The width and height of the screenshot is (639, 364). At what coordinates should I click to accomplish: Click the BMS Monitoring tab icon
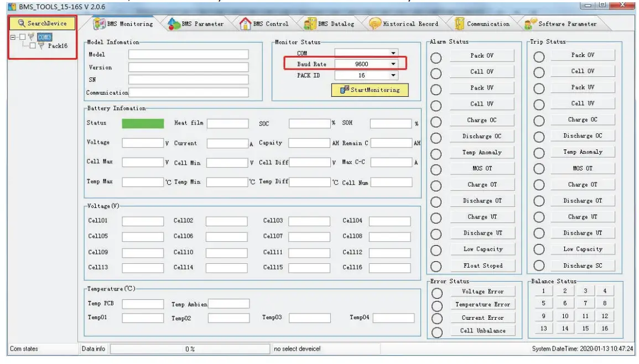coord(99,24)
